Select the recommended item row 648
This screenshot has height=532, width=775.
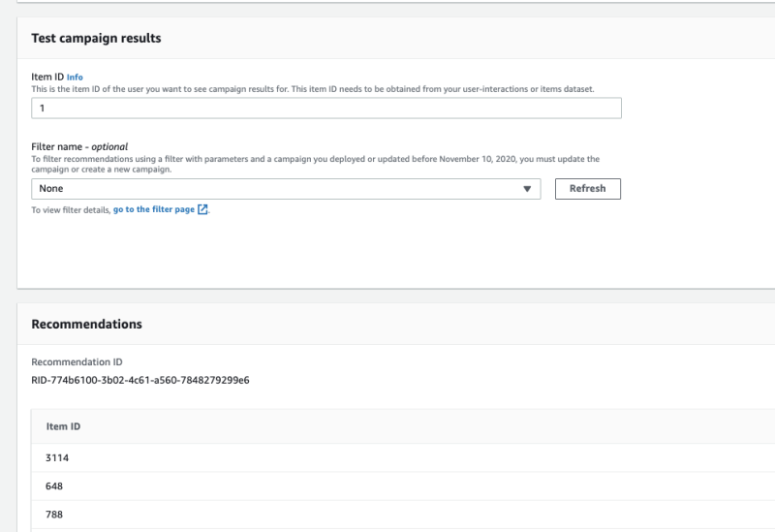coord(53,485)
